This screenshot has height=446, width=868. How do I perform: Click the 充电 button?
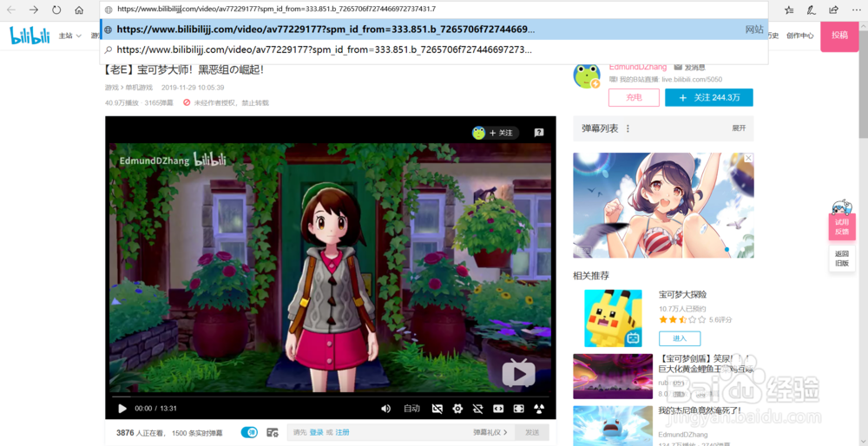(634, 97)
